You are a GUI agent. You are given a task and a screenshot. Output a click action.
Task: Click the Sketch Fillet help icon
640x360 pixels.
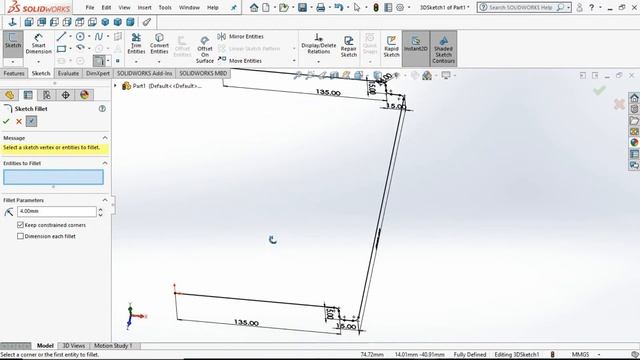tap(102, 109)
